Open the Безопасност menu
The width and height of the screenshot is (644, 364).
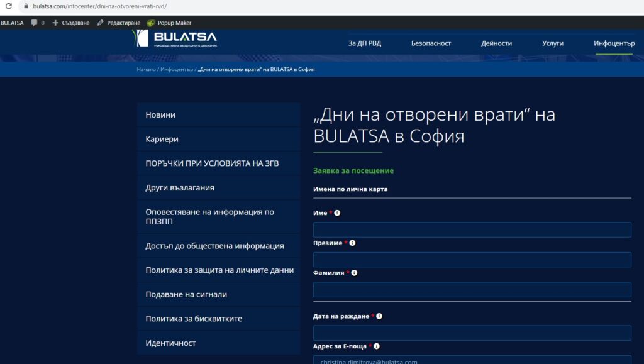point(431,43)
